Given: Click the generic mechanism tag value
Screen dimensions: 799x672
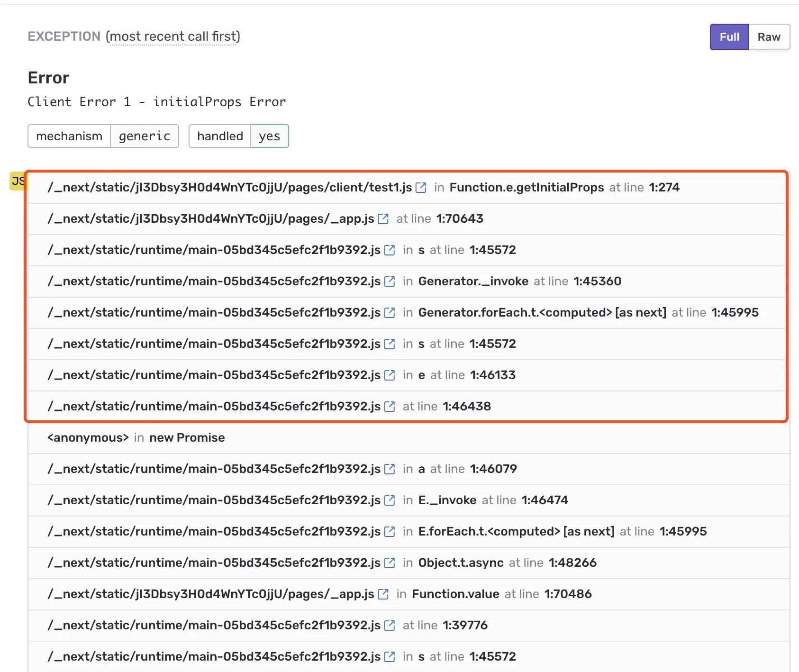Looking at the screenshot, I should click(x=145, y=136).
